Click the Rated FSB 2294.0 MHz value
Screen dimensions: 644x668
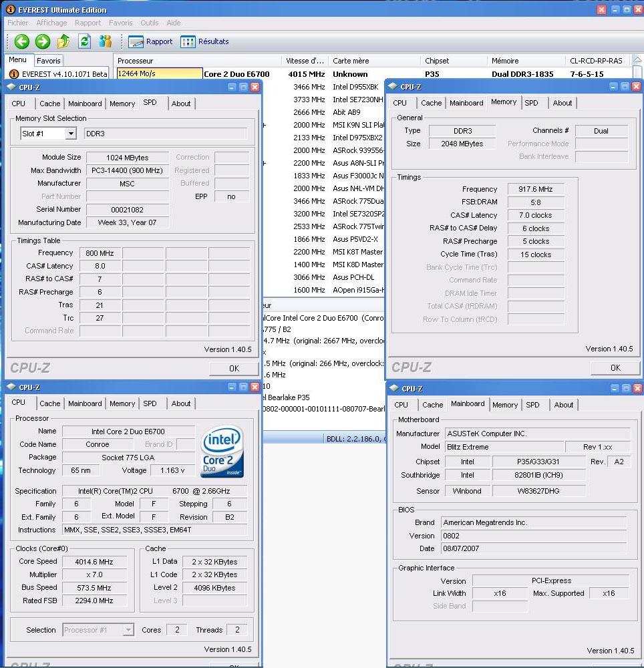point(95,601)
